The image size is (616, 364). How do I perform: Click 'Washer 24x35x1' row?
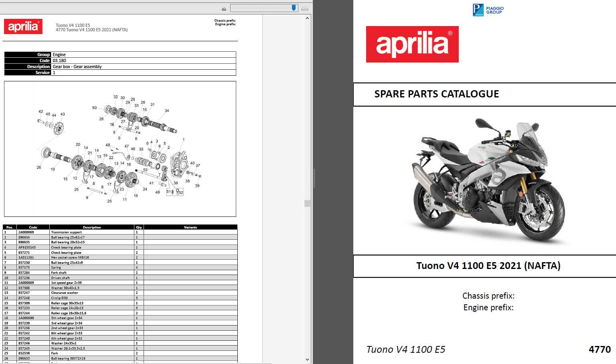(120, 343)
